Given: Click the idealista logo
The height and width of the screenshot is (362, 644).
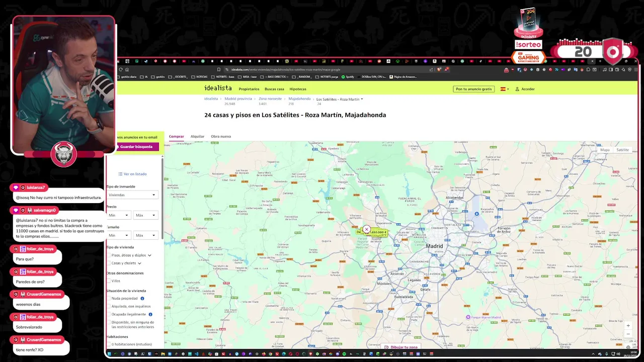Looking at the screenshot, I should [218, 88].
